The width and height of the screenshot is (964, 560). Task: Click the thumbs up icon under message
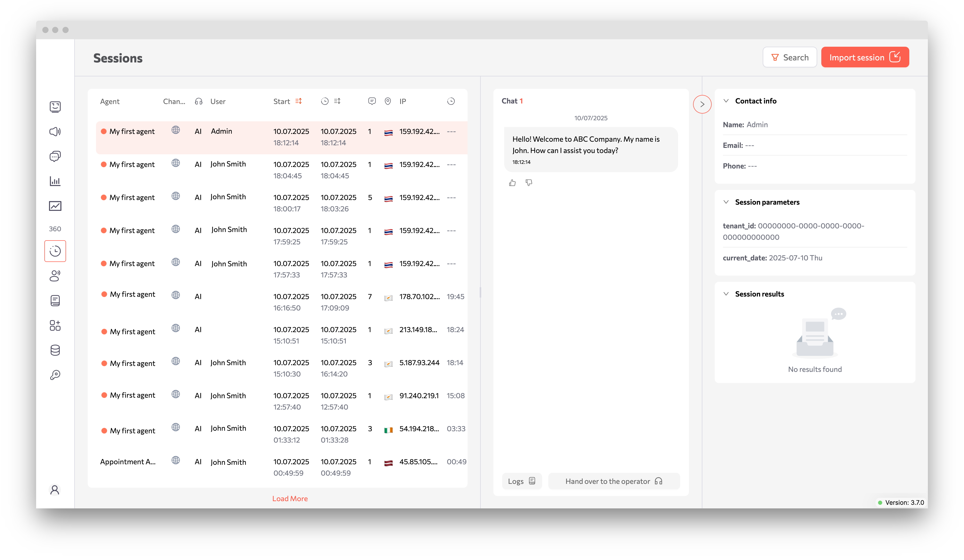tap(512, 183)
